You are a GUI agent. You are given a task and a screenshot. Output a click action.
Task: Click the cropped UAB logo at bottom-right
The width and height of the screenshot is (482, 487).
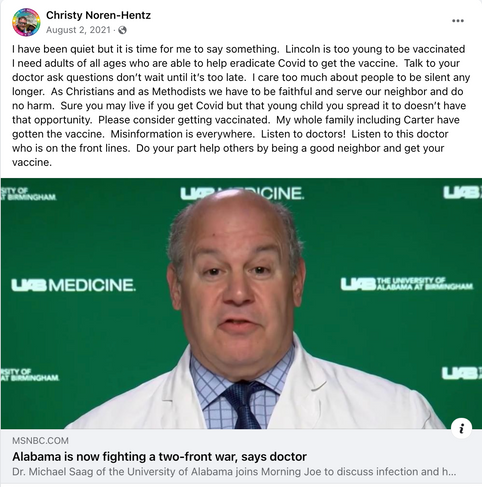tap(462, 373)
